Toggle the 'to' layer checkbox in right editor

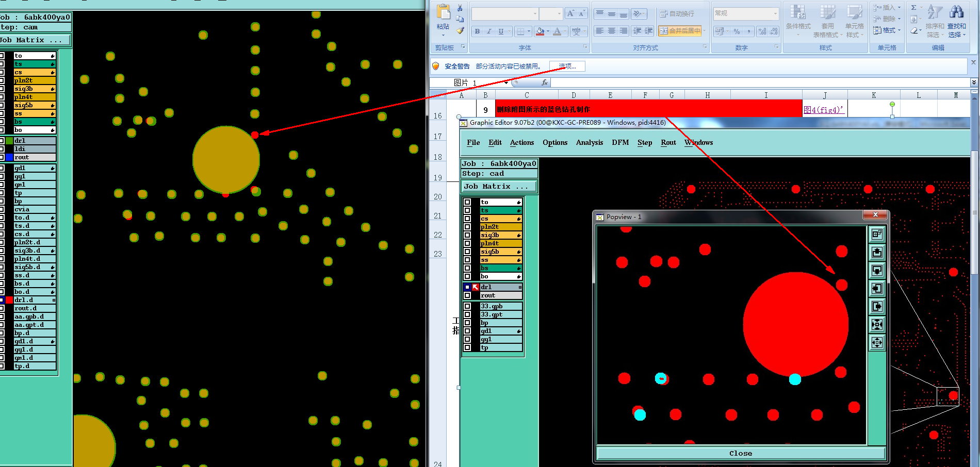[x=467, y=202]
